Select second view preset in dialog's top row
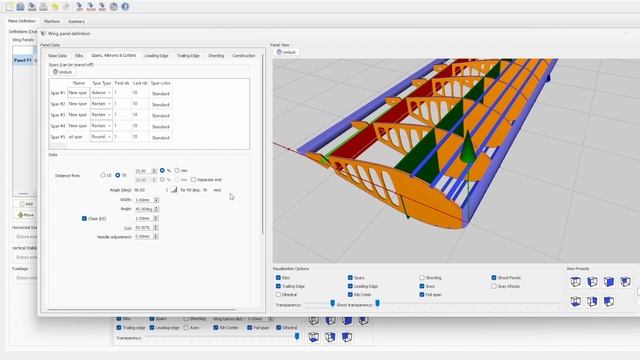640x360 pixels. pos(592,282)
